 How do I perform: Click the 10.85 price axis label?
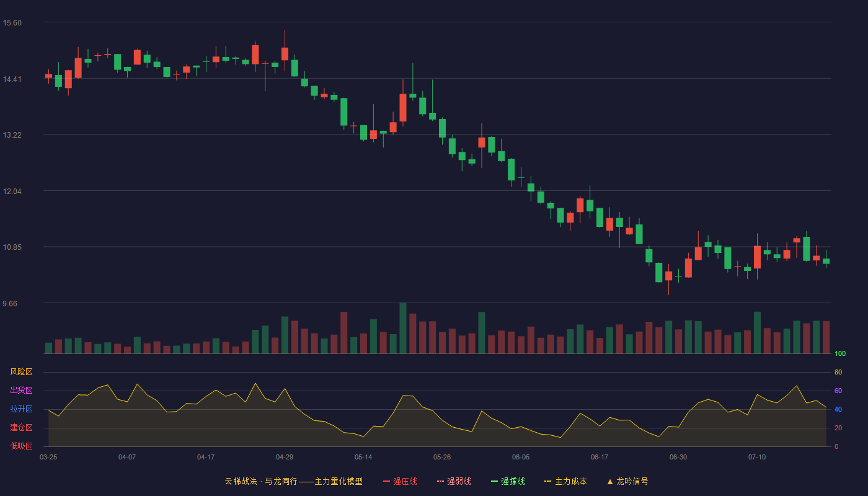click(12, 247)
